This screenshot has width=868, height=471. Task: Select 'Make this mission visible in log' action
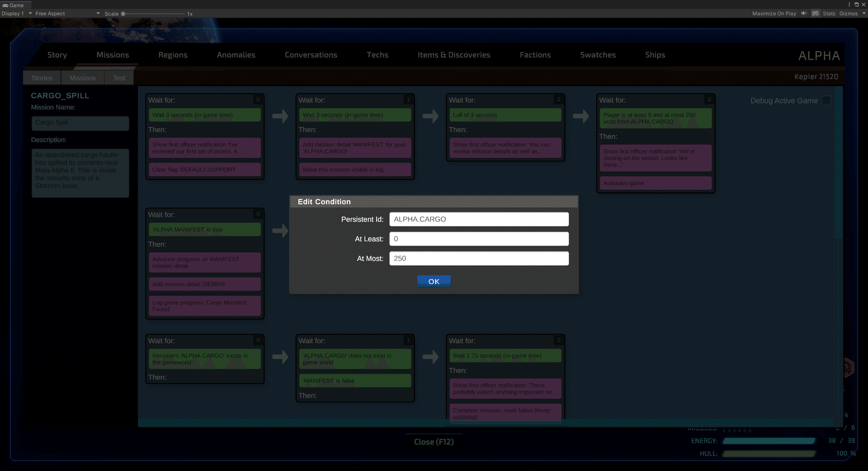pyautogui.click(x=355, y=170)
